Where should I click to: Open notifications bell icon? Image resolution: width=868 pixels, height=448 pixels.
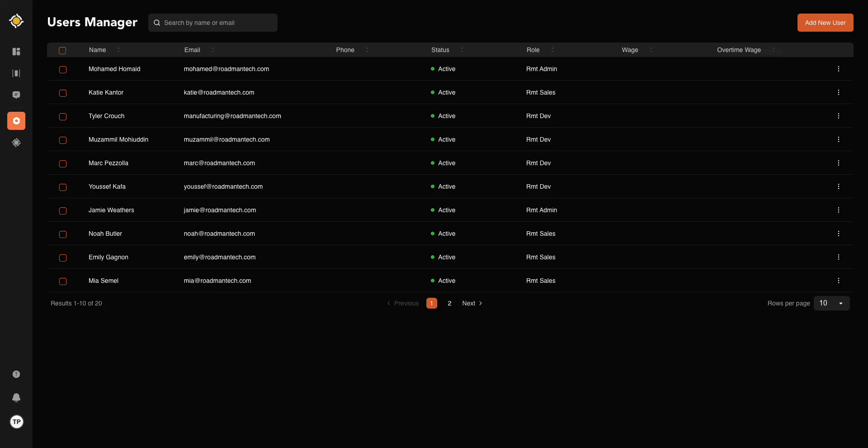tap(16, 397)
